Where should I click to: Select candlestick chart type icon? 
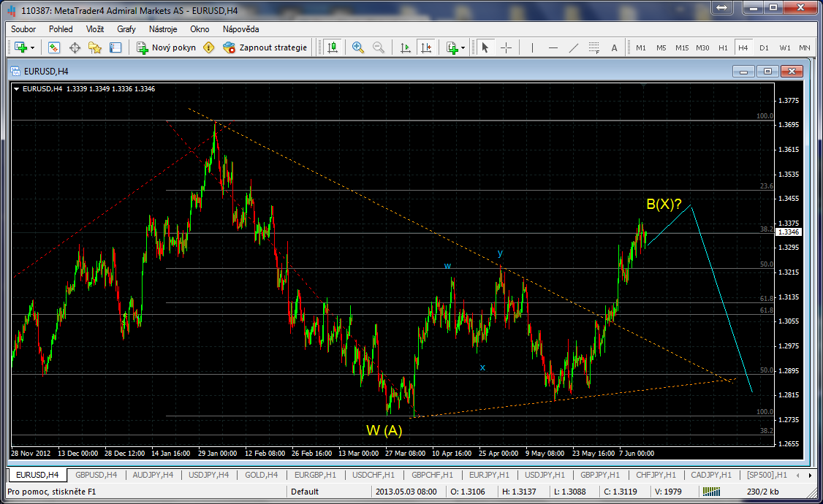333,47
